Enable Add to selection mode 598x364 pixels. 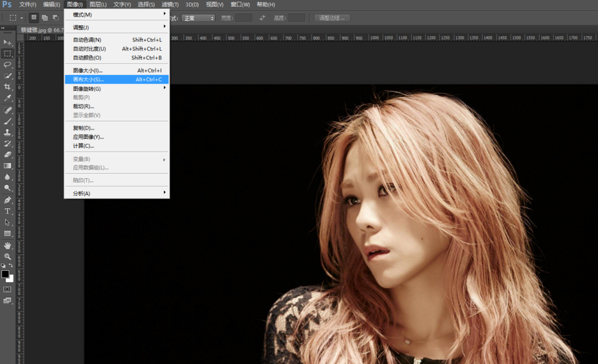[44, 18]
